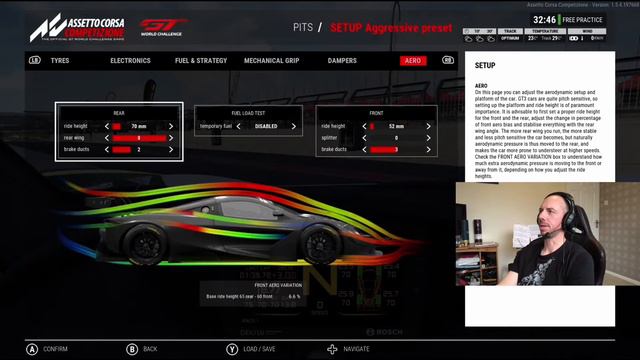Screen dimensions: 640x360
Task: Decrease rear wing value
Action: (107, 138)
